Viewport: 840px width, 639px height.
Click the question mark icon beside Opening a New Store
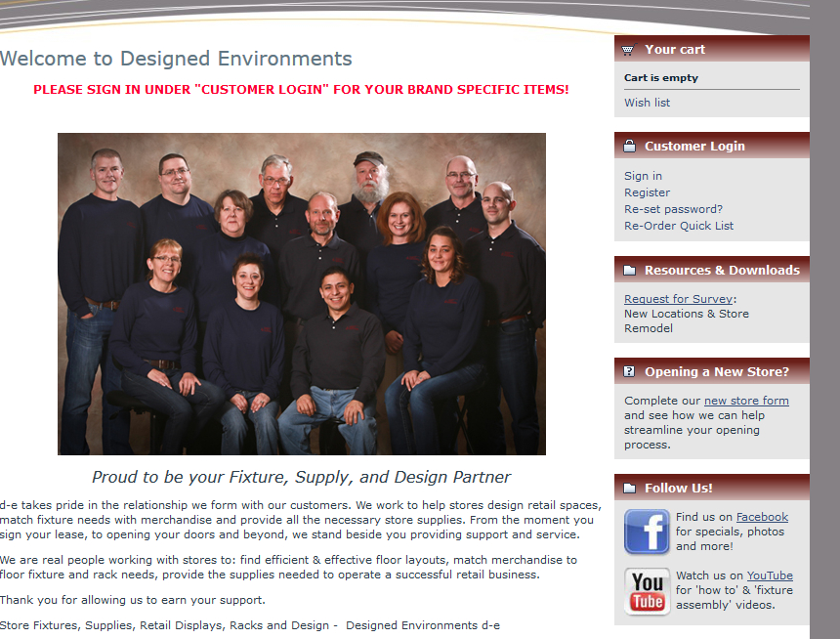629,372
